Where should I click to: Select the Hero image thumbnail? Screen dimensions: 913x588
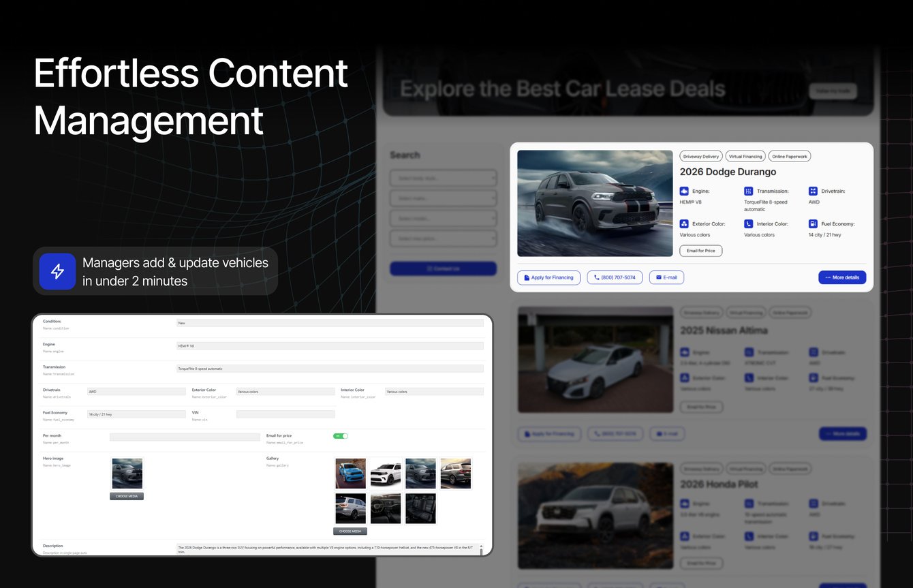[127, 474]
